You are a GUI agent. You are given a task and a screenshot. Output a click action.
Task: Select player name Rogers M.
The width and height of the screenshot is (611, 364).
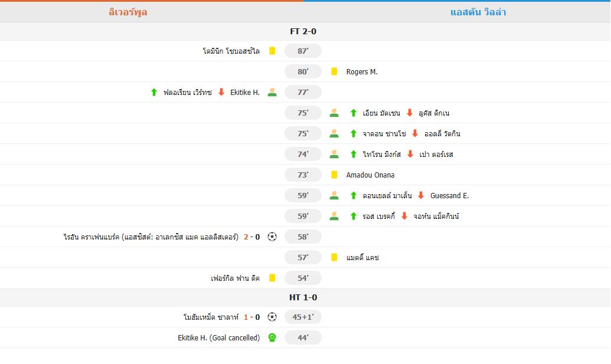tap(362, 72)
